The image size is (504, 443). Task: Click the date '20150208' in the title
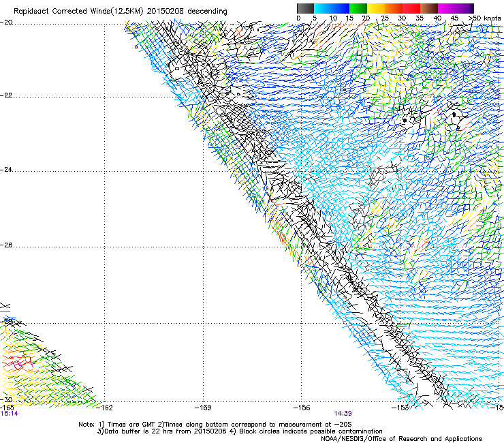[166, 11]
